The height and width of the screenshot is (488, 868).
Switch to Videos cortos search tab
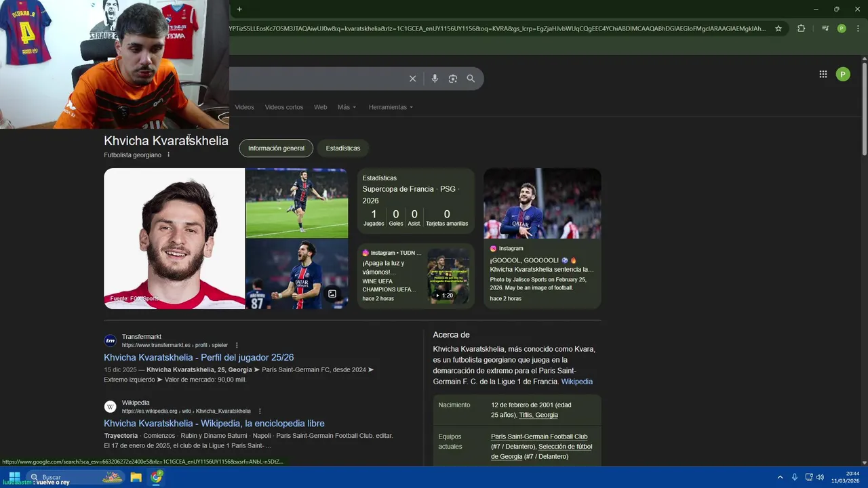(284, 107)
